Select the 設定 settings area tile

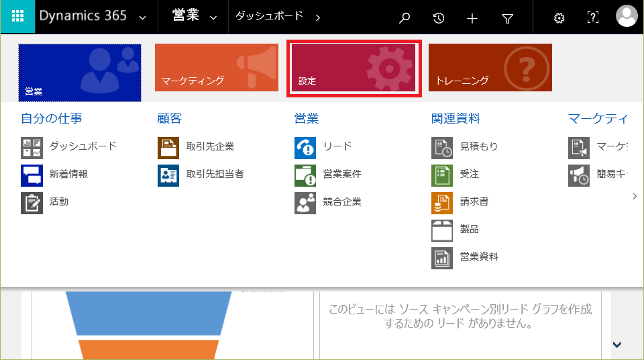tap(354, 69)
